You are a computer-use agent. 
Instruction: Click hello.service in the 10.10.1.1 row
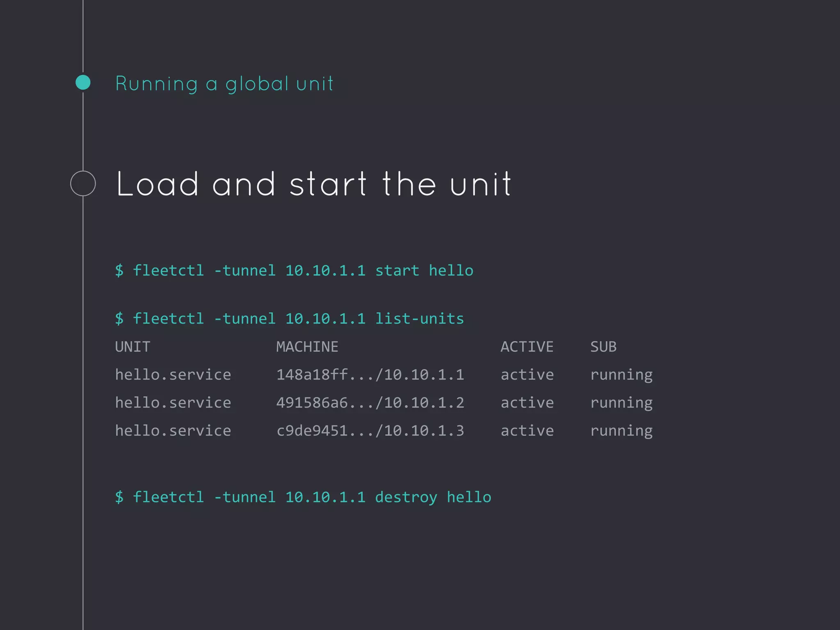tap(173, 374)
